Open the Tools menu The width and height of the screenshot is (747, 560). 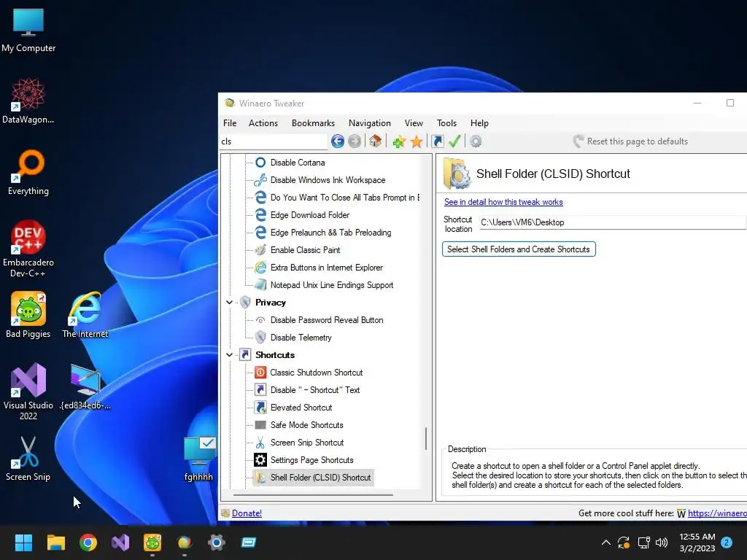pyautogui.click(x=446, y=122)
